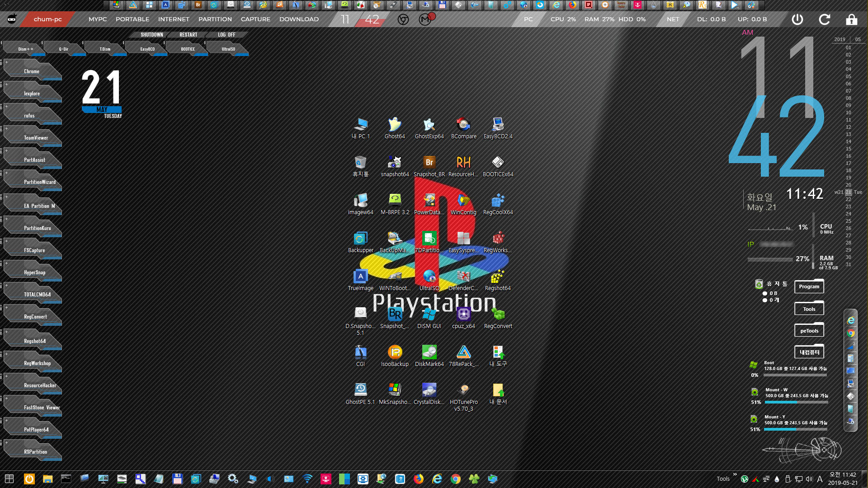Viewport: 868px width, 488px height.
Task: Click the lock icon in top bar
Action: [852, 19]
